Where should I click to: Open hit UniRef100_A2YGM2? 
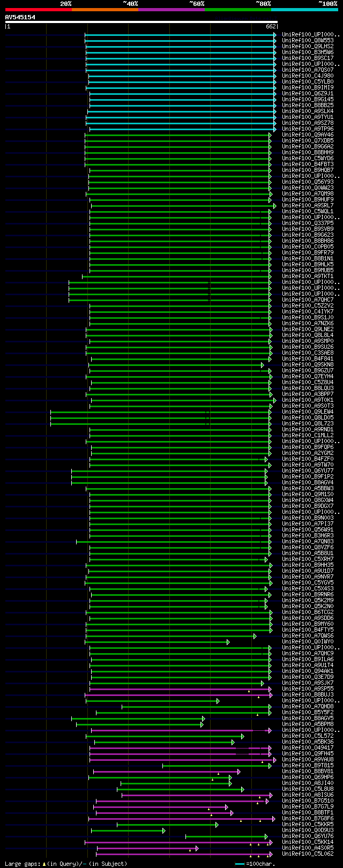click(x=308, y=453)
